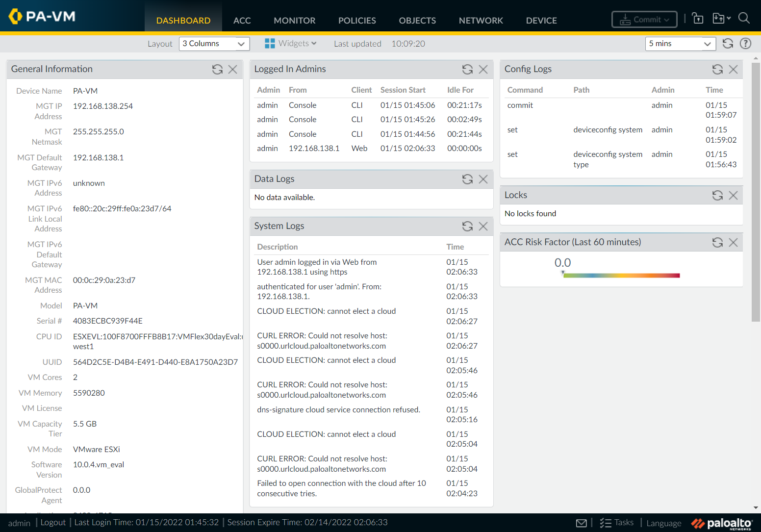
Task: Open the search magnifier icon
Action: point(744,19)
